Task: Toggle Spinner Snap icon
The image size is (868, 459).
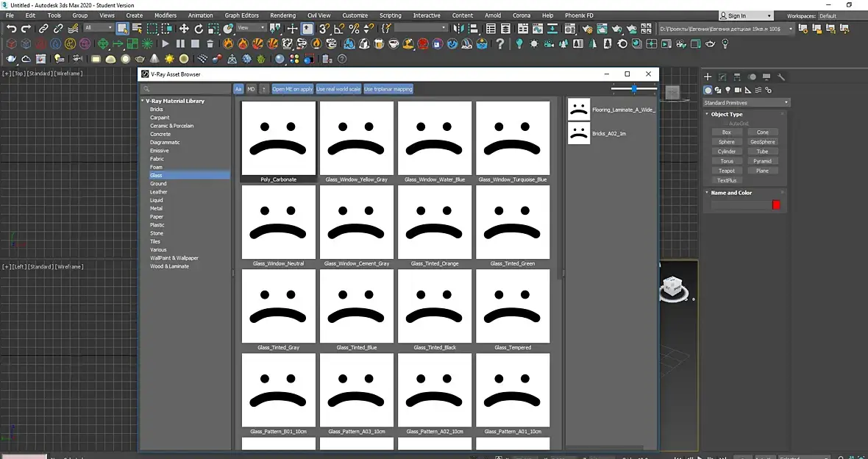Action: (x=369, y=28)
